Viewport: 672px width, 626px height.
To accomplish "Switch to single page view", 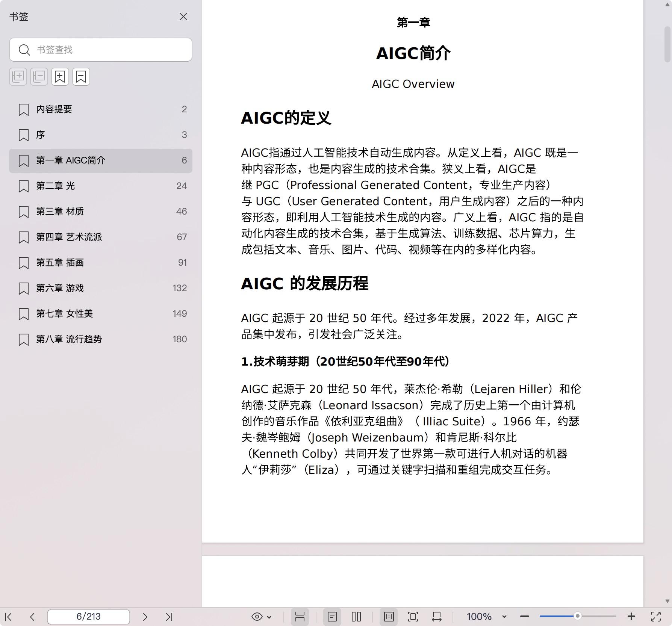I will (x=332, y=617).
